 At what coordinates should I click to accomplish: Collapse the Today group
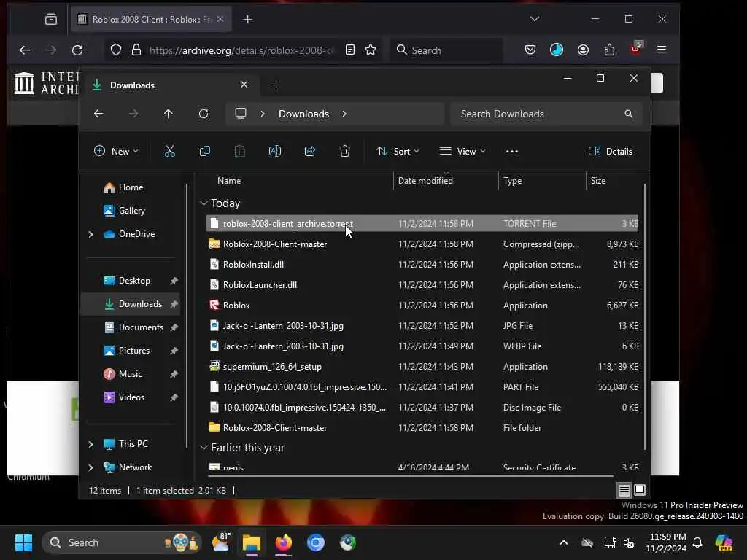(204, 203)
